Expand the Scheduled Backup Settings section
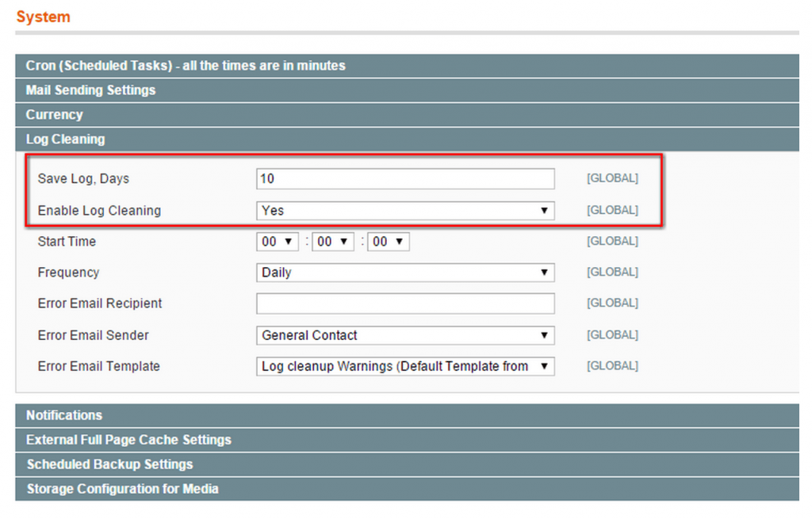Viewport: 812px width, 519px height. pos(109,464)
